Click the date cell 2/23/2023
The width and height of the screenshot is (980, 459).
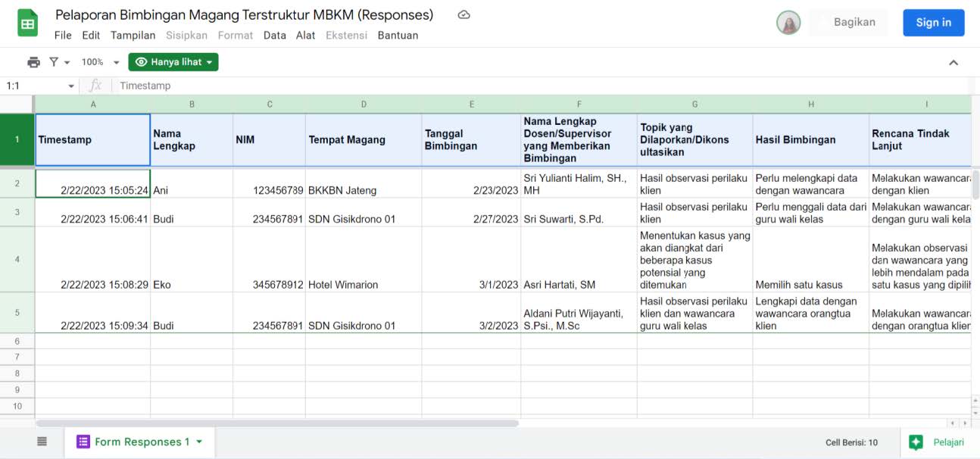coord(471,183)
